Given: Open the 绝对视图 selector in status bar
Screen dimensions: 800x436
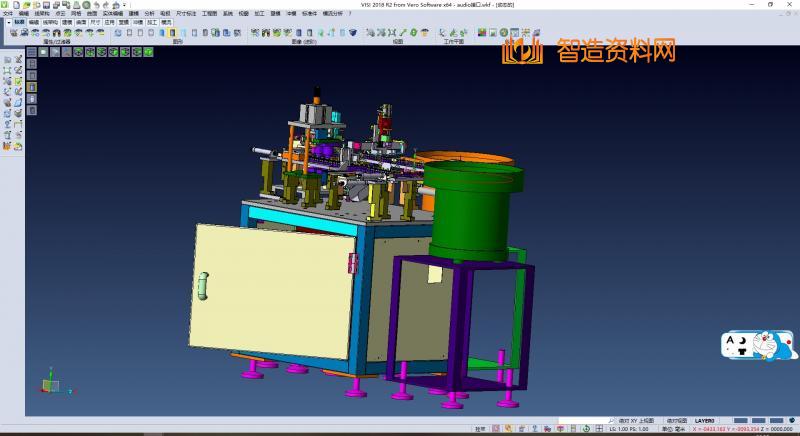Looking at the screenshot, I should [677, 420].
